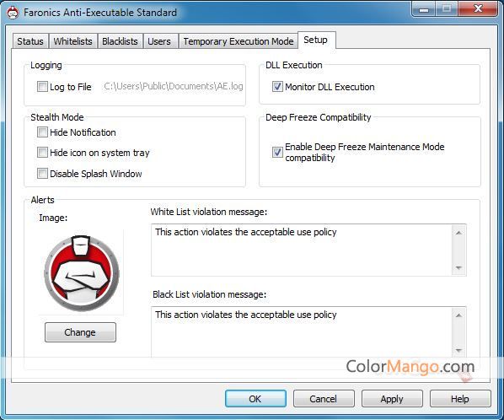504x420 pixels.
Task: Close the Anti-Executable window
Action: coord(478,9)
